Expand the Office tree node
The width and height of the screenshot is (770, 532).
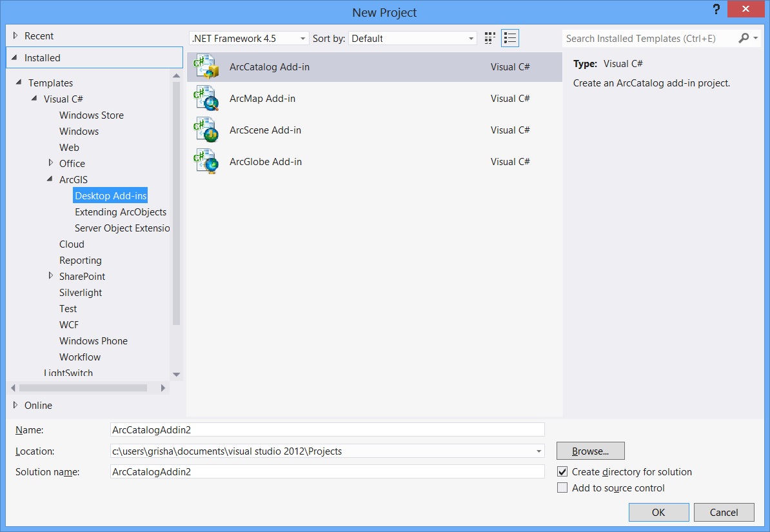point(50,163)
